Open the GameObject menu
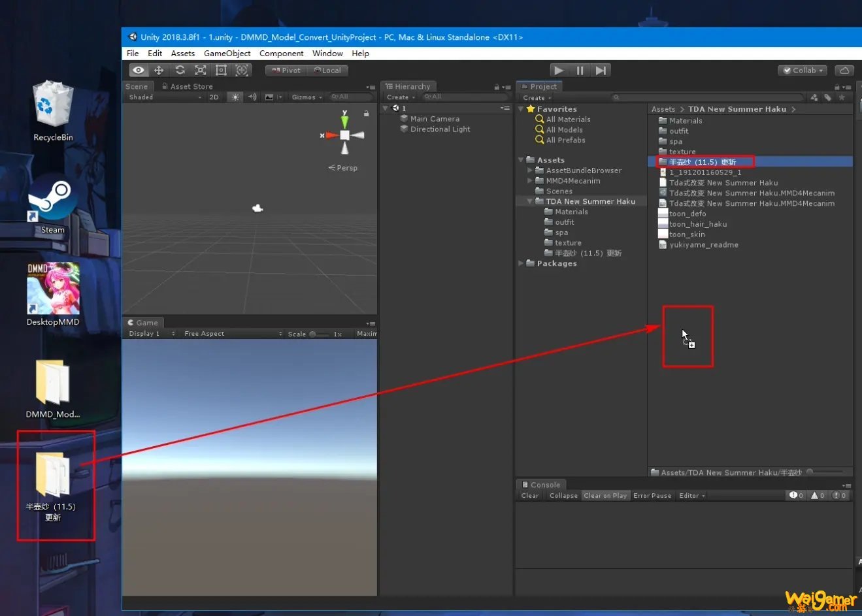Viewport: 862px width, 616px height. [x=227, y=53]
